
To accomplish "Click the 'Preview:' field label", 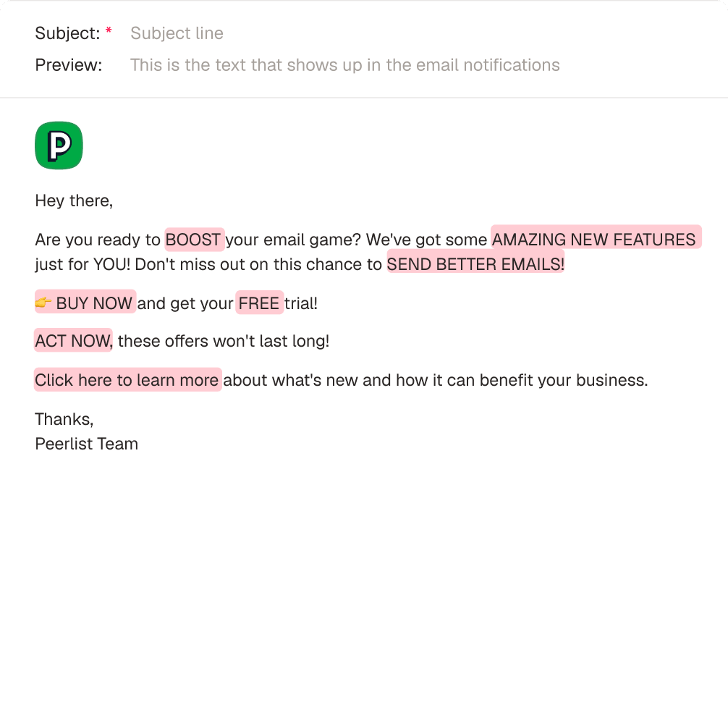I will [x=69, y=65].
